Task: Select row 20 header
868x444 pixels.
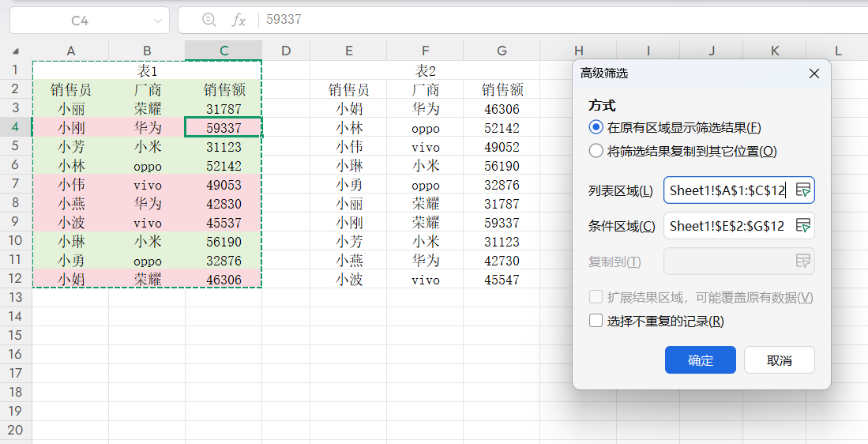Action: [x=16, y=430]
